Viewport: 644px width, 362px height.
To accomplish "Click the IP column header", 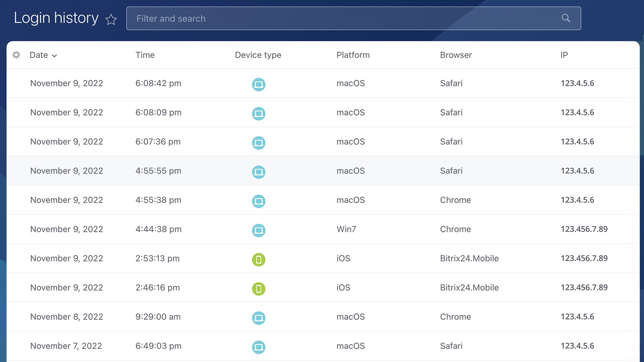I will (x=564, y=55).
